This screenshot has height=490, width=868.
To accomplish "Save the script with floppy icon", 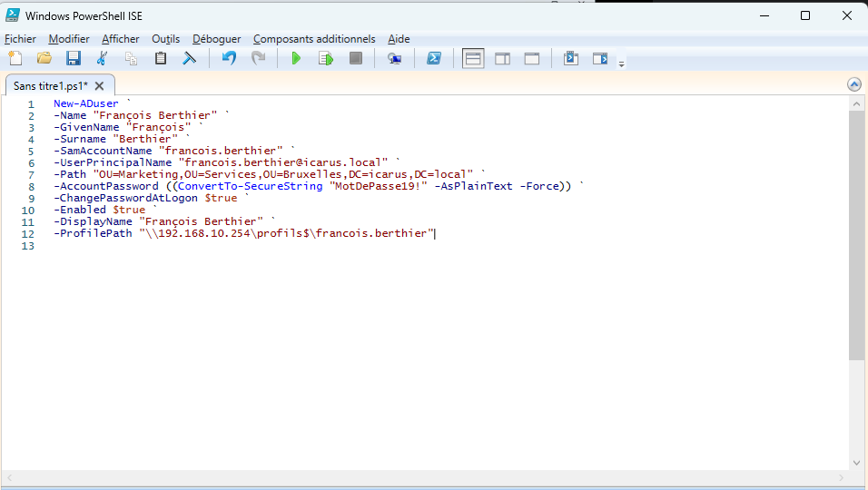I will (x=73, y=58).
